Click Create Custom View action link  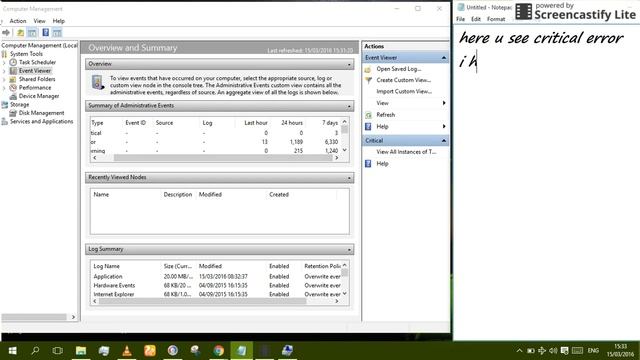[403, 80]
